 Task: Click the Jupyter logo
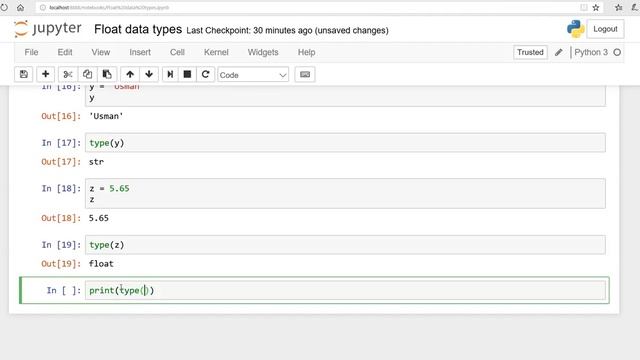point(48,29)
